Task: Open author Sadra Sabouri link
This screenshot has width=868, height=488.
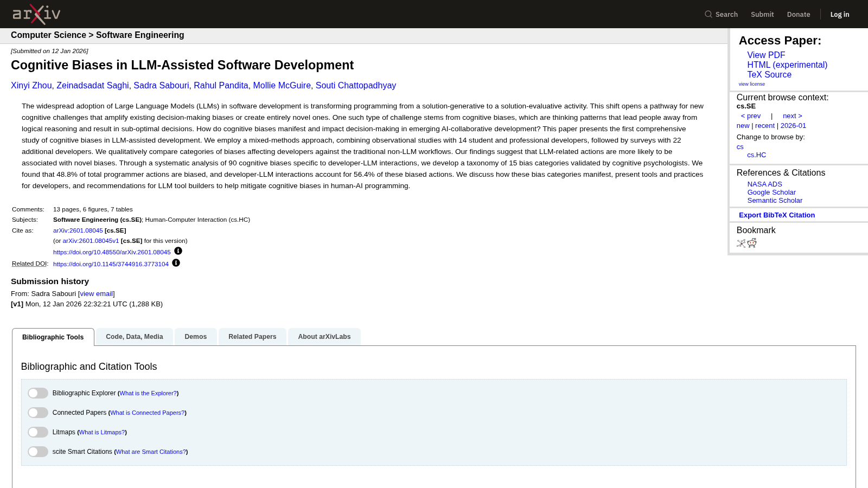Action: (x=161, y=86)
